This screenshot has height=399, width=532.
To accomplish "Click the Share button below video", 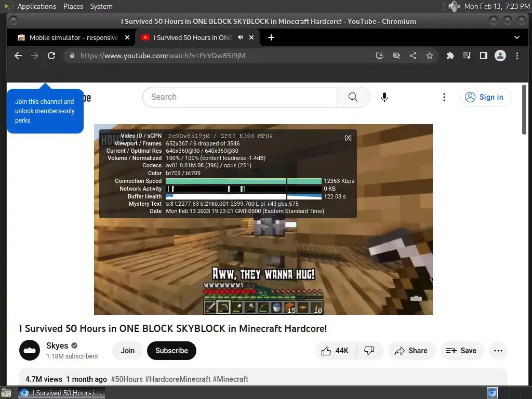I will point(411,351).
